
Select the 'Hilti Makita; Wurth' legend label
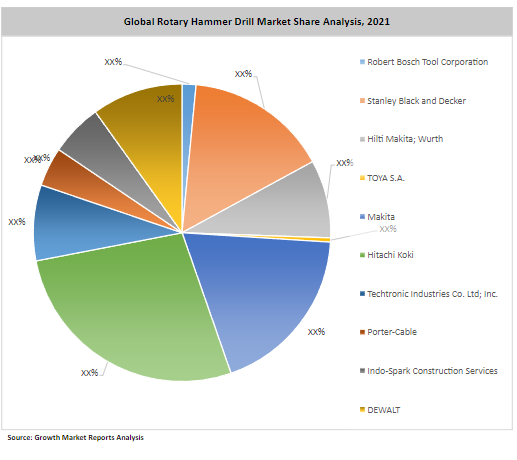[x=405, y=139]
